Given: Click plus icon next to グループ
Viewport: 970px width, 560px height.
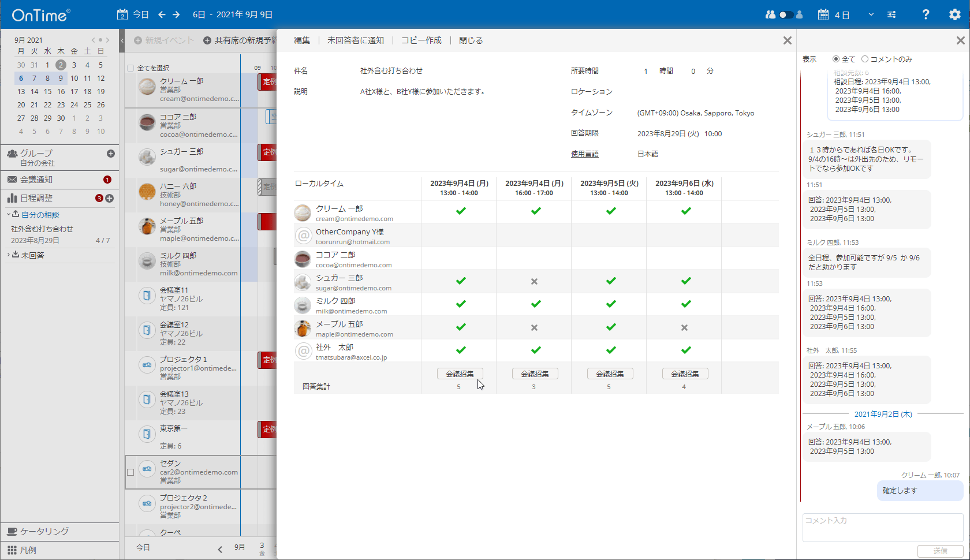Looking at the screenshot, I should click(111, 154).
